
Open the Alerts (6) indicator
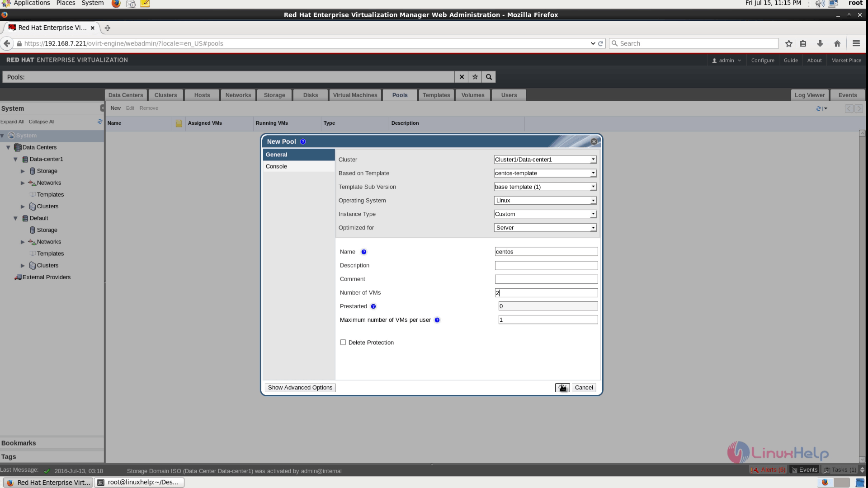(x=768, y=470)
